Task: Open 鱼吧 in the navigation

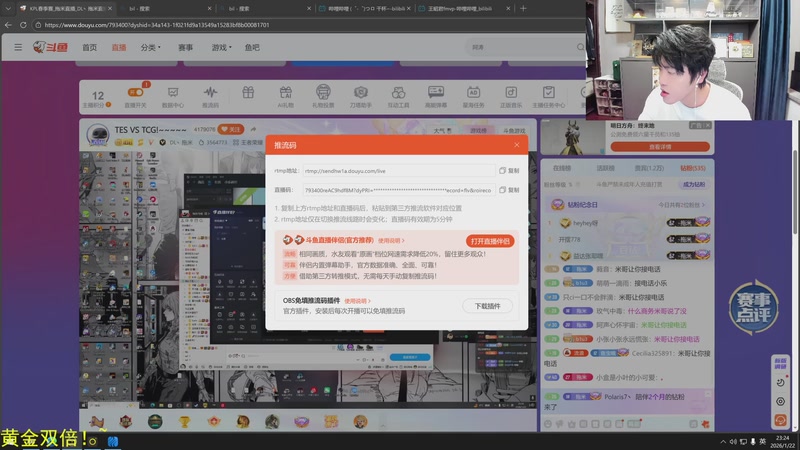Action: point(252,47)
